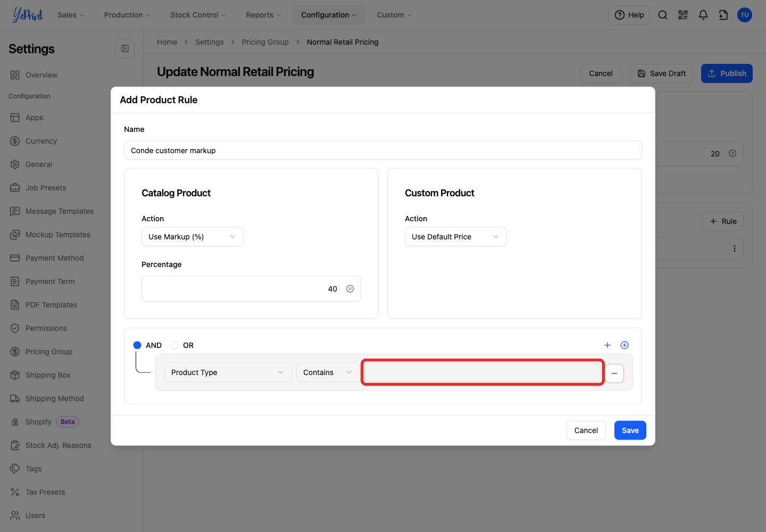Add a condition with plus icon
766x532 pixels.
click(x=607, y=345)
